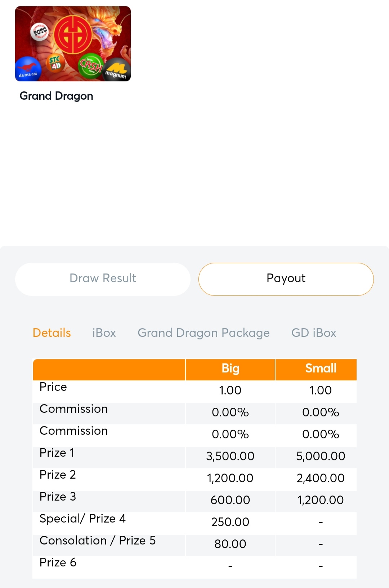Switch to the Draw Result tab
The image size is (389, 588).
(103, 279)
